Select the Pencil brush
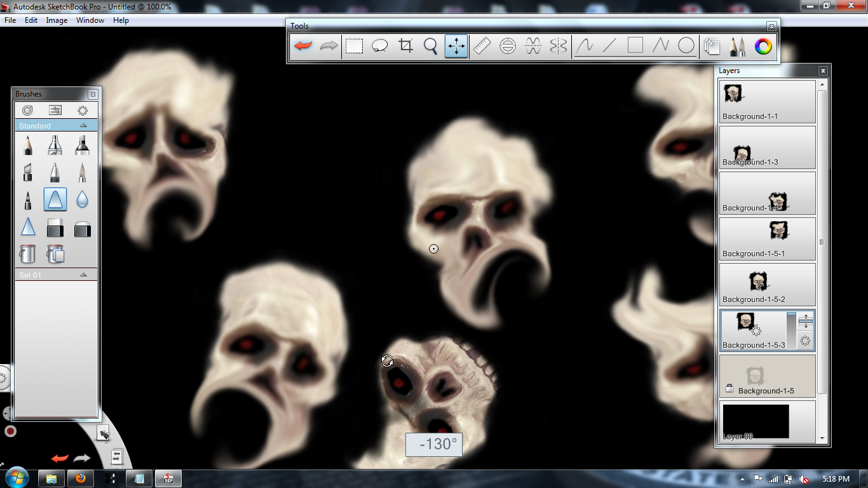 [x=28, y=145]
